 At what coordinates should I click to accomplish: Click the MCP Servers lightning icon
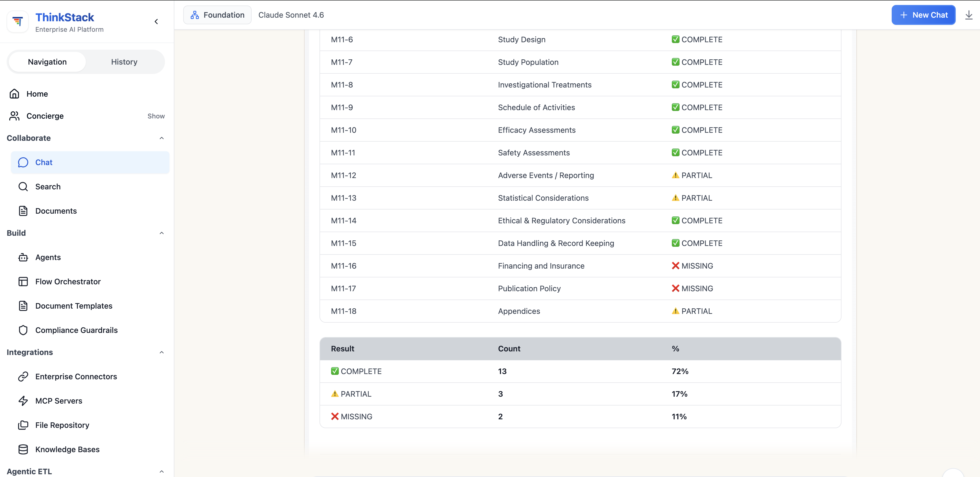pyautogui.click(x=23, y=401)
